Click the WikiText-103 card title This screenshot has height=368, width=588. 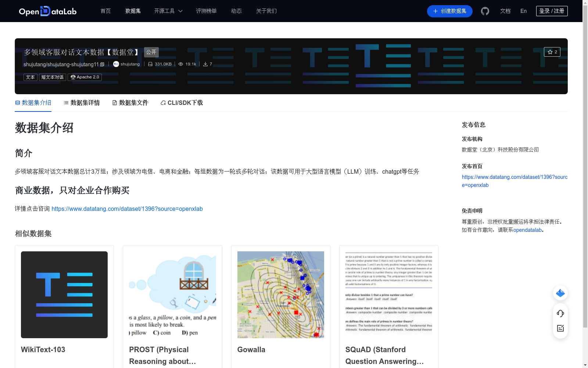(x=43, y=350)
